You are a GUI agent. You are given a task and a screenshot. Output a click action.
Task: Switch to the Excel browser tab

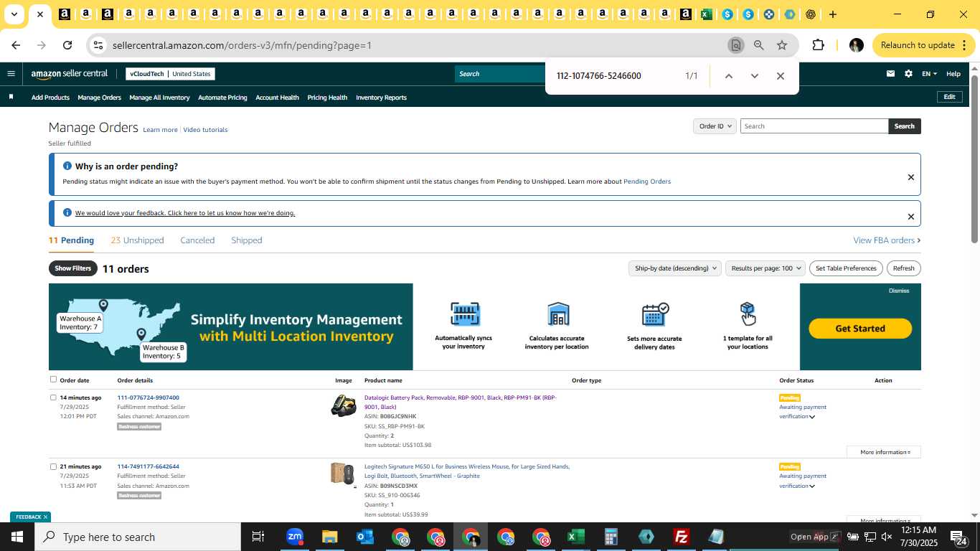coord(707,14)
